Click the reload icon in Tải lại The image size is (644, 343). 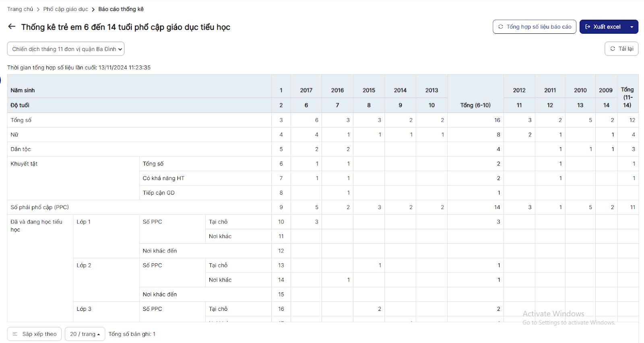tap(613, 49)
